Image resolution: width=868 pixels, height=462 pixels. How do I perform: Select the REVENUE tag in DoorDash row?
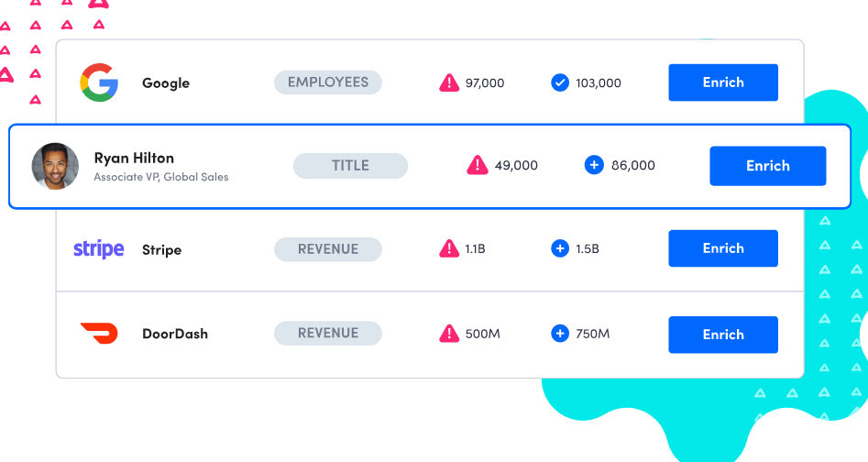328,333
